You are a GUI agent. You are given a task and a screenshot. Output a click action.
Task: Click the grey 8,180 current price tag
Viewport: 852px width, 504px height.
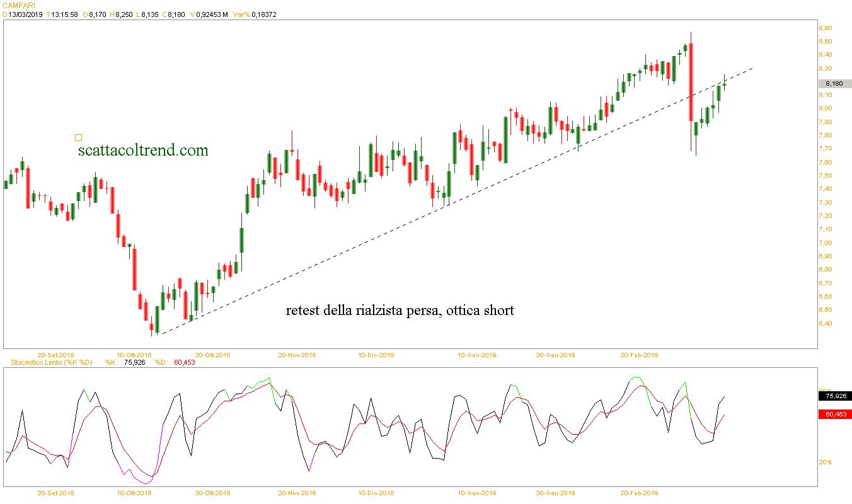[834, 84]
